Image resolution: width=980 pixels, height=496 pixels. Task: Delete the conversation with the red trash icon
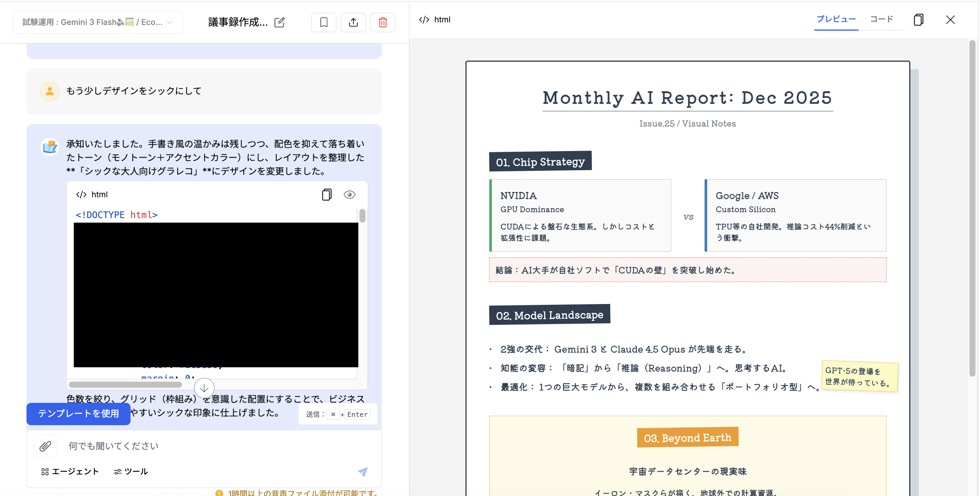pos(383,22)
